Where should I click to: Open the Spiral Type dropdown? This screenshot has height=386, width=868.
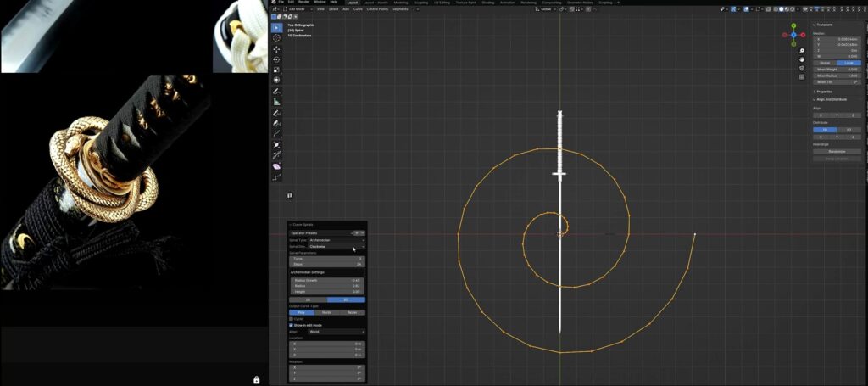[337, 240]
